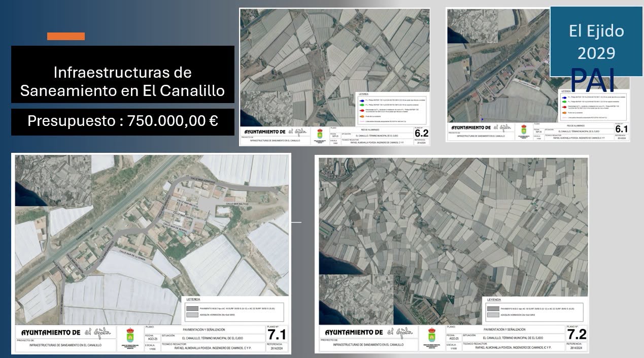Click the coastal inset map in plan 7.1
This screenshot has width=644, height=358.
pyautogui.click(x=53, y=180)
